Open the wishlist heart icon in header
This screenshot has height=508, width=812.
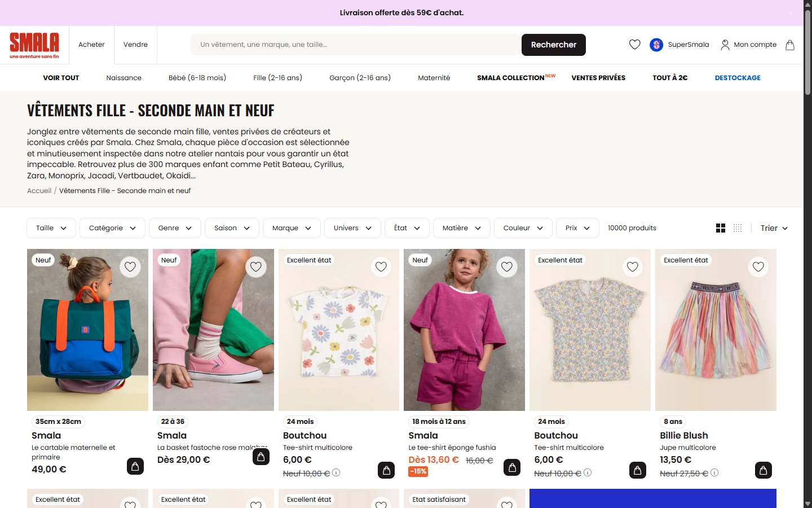pos(635,45)
